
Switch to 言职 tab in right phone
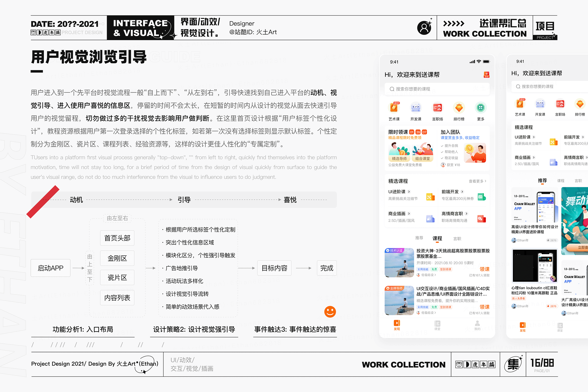578,181
